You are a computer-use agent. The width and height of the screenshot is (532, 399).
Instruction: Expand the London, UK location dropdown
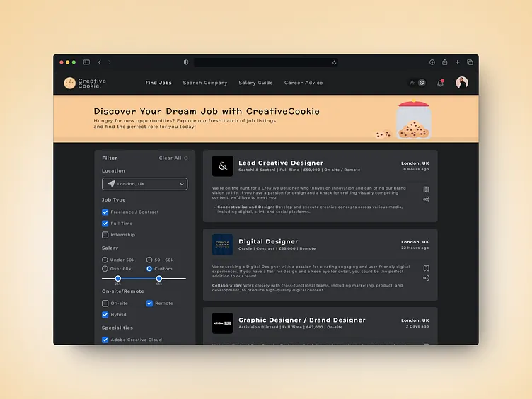144,184
